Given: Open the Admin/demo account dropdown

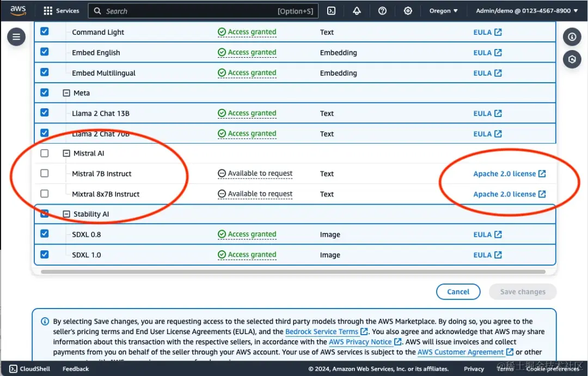Looking at the screenshot, I should [526, 11].
